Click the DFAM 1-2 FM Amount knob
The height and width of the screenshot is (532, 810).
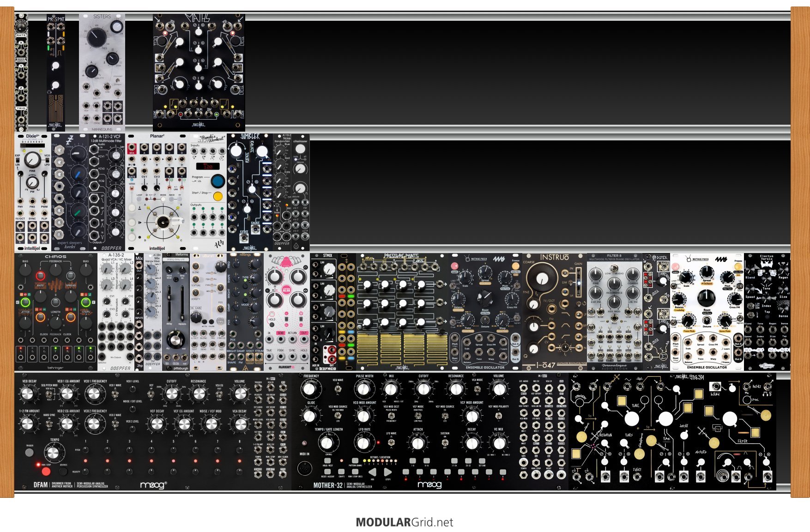point(28,423)
